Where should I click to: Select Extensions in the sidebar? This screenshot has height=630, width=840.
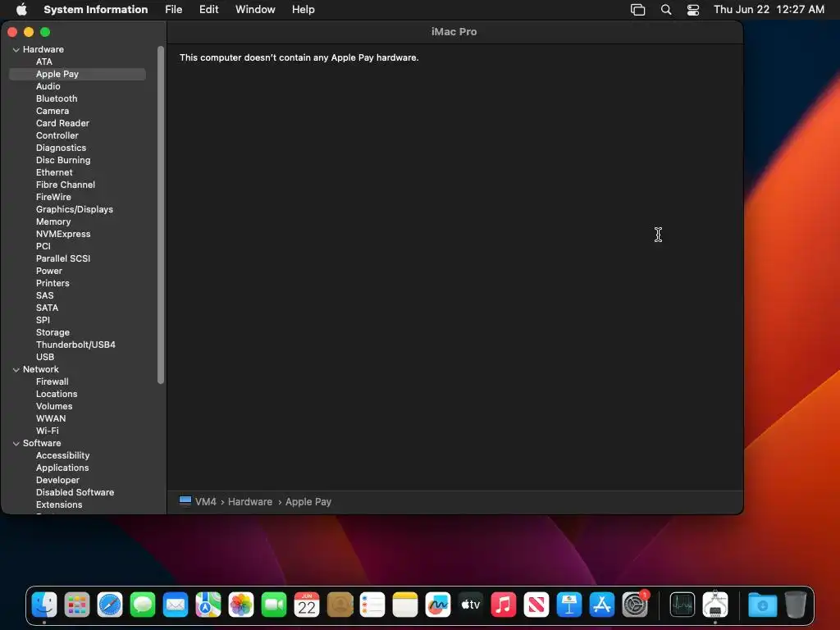coord(59,505)
